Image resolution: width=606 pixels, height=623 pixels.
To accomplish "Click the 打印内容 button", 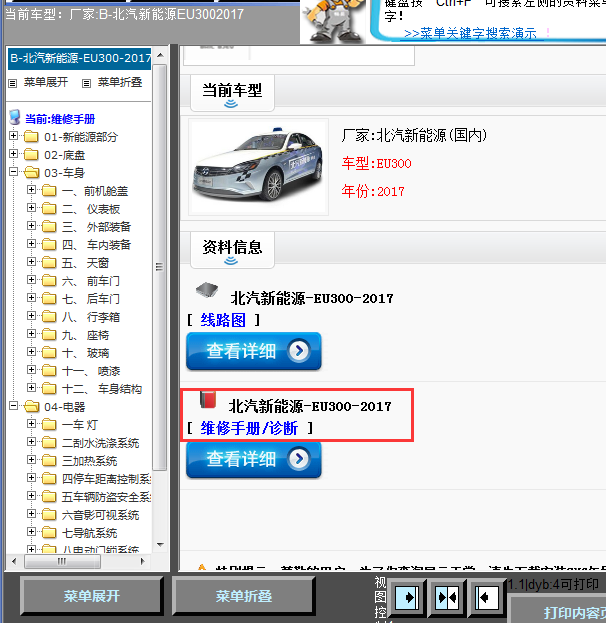I will (x=557, y=609).
